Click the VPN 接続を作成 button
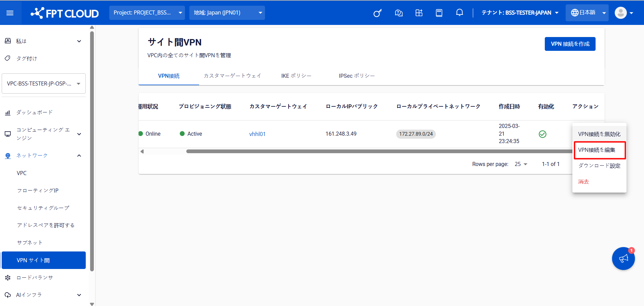This screenshot has width=644, height=306. click(570, 44)
